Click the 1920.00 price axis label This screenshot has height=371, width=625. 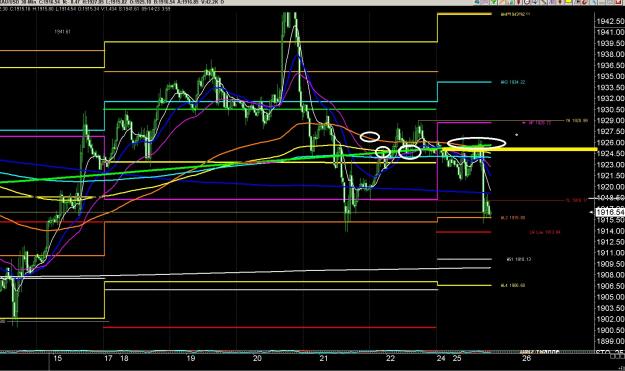coord(610,186)
